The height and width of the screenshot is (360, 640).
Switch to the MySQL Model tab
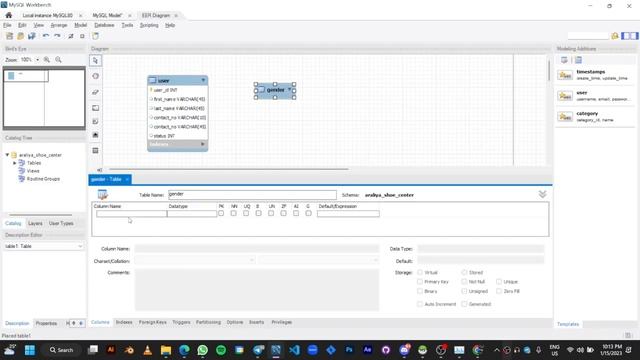point(107,16)
